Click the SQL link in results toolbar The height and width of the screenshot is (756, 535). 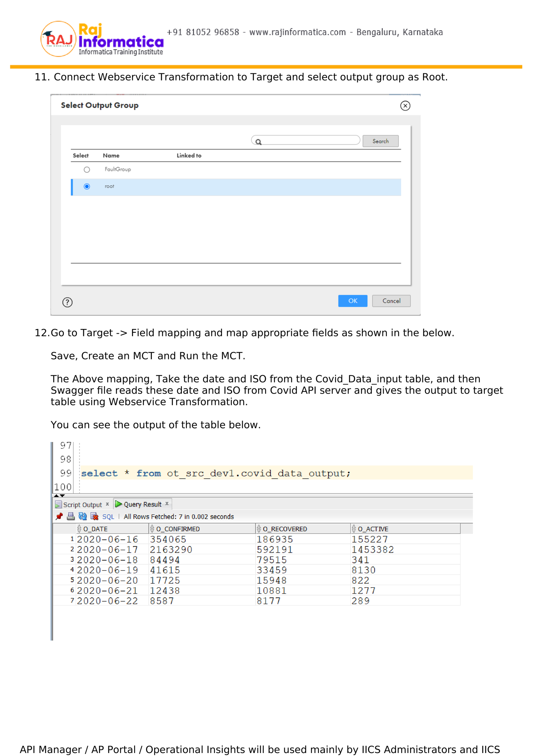point(108,517)
